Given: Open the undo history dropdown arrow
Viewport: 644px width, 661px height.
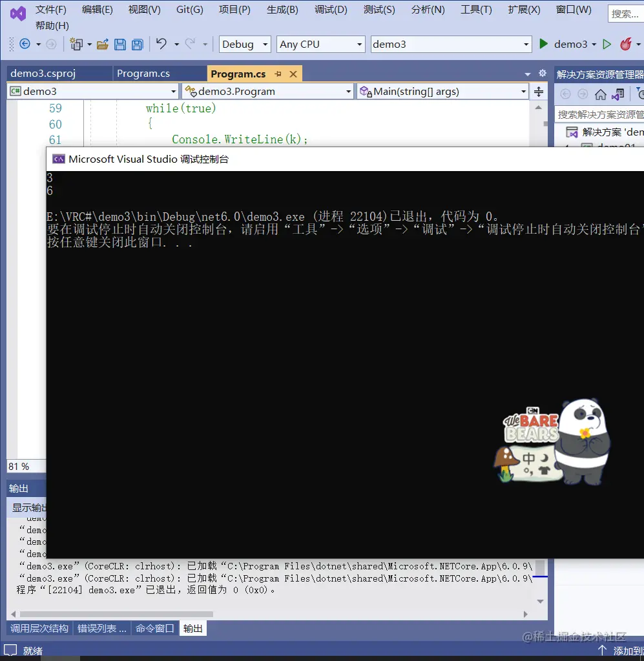Looking at the screenshot, I should [x=177, y=45].
